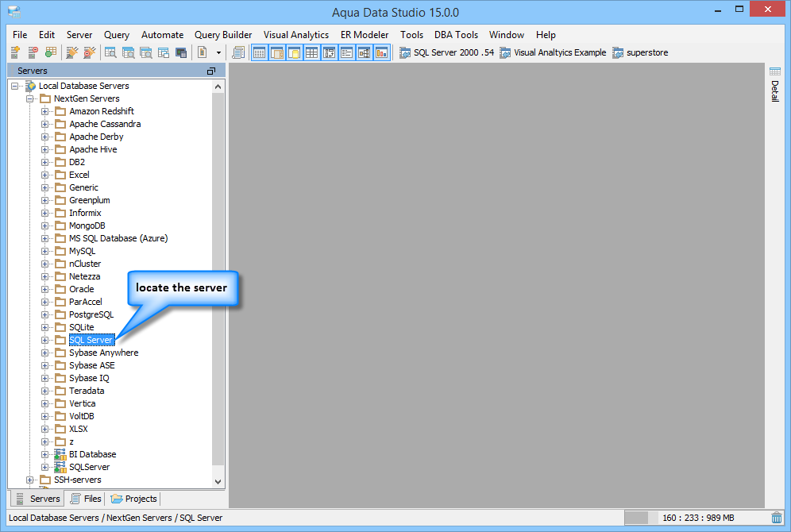This screenshot has width=791, height=532.
Task: Click the SQLServer connection icon
Action: tap(60, 467)
